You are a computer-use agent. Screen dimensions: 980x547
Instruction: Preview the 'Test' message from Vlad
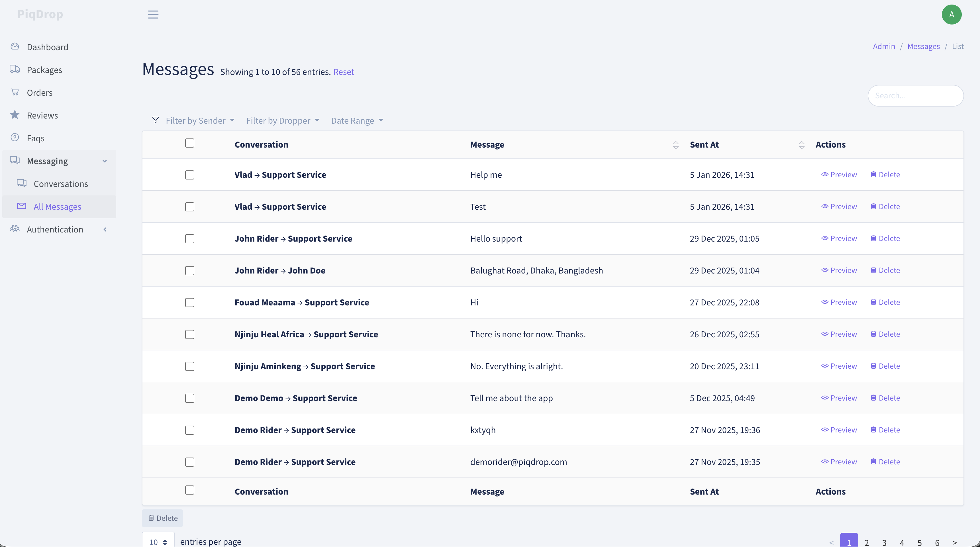pos(839,207)
